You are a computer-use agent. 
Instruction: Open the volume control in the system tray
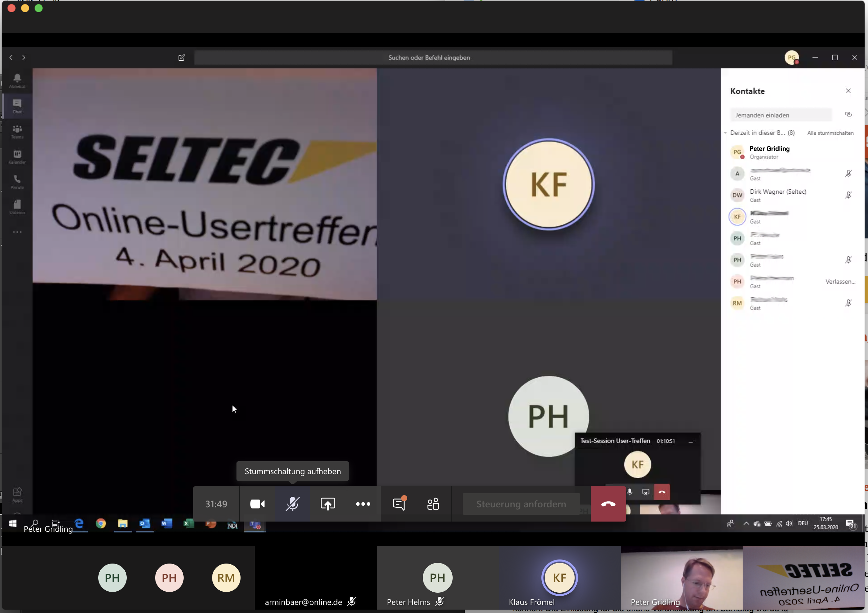click(789, 524)
